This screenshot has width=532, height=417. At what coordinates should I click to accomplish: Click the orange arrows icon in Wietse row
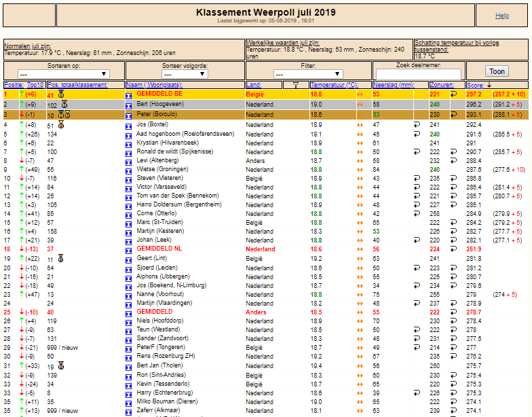[360, 170]
